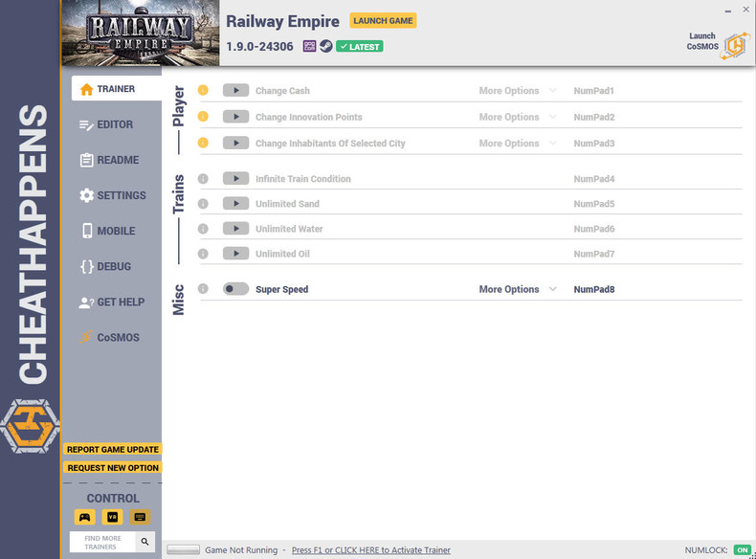
Task: Click the Cheat Happens hexagon logo
Action: [x=30, y=426]
